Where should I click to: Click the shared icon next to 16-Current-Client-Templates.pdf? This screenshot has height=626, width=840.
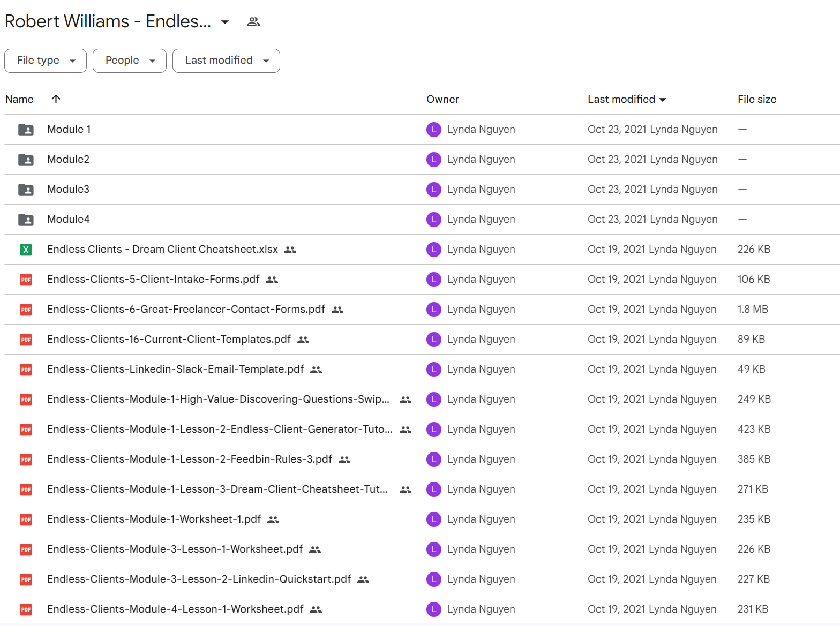point(303,340)
